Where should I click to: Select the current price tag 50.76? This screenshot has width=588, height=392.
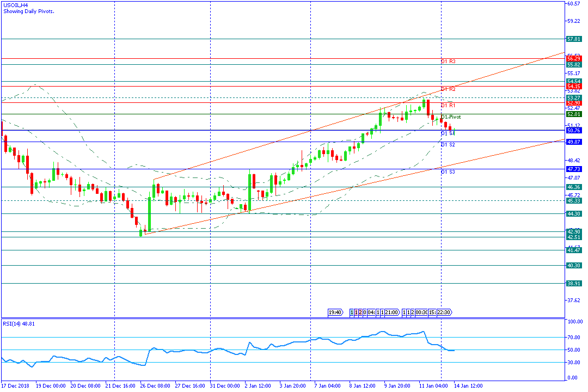pyautogui.click(x=574, y=131)
